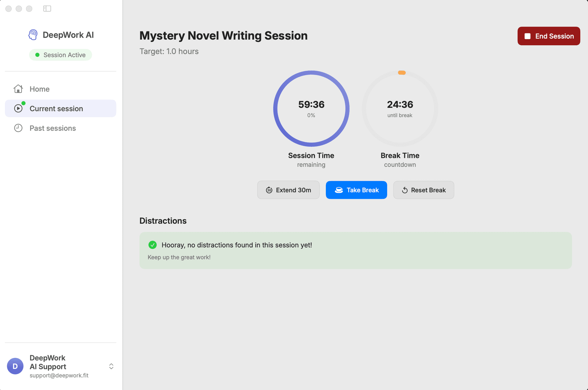Click the stop square inside End Session
588x390 pixels.
click(x=527, y=36)
